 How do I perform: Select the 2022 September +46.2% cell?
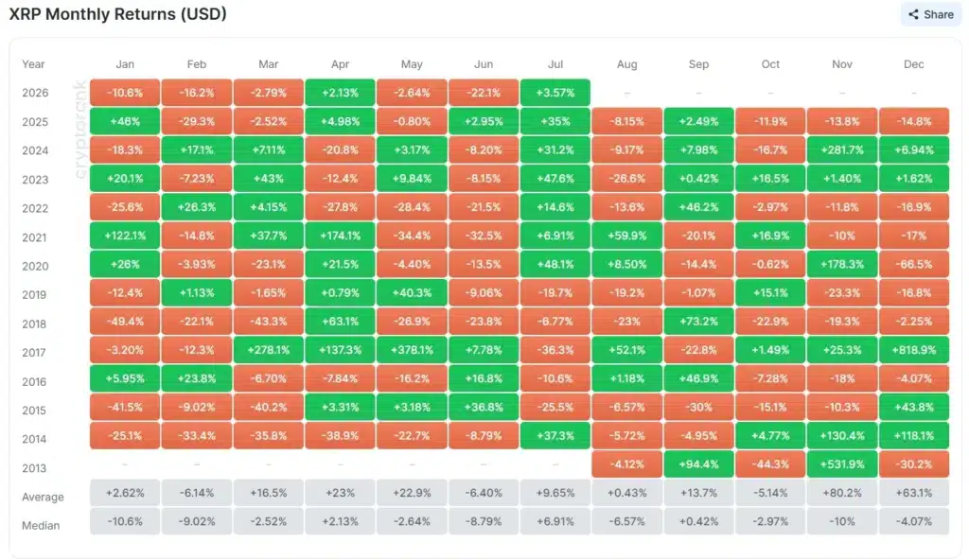[x=698, y=208]
